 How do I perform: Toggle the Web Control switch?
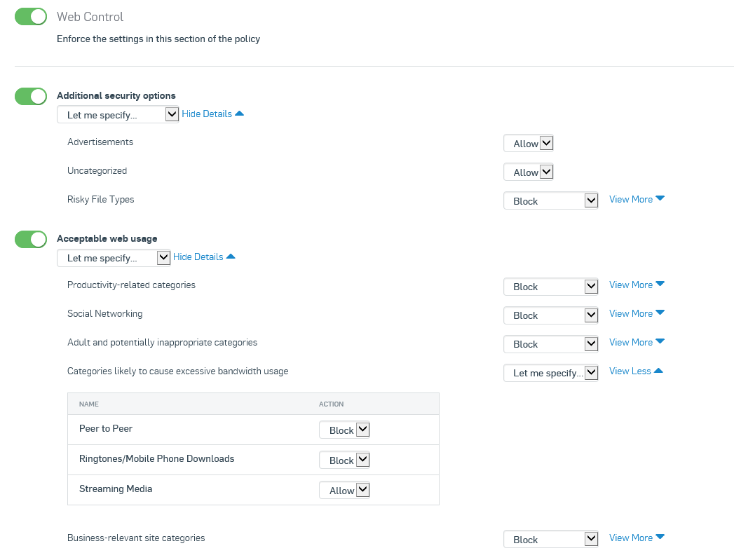[31, 16]
